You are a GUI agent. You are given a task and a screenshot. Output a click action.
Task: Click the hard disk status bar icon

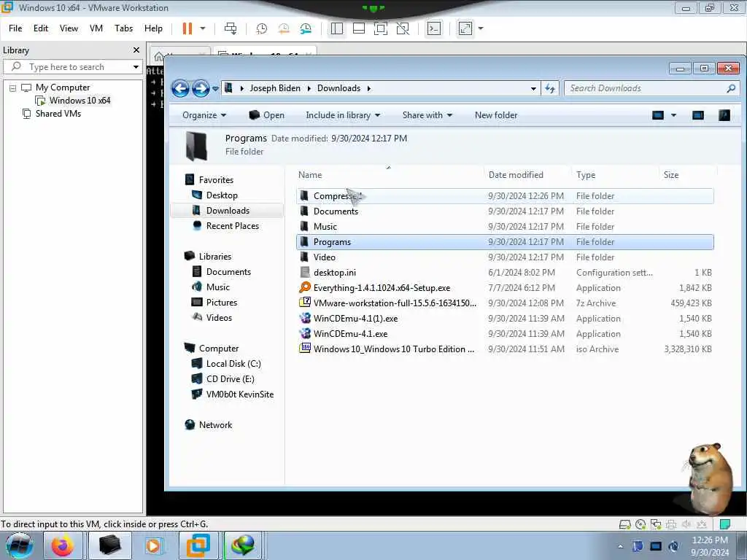tap(624, 525)
